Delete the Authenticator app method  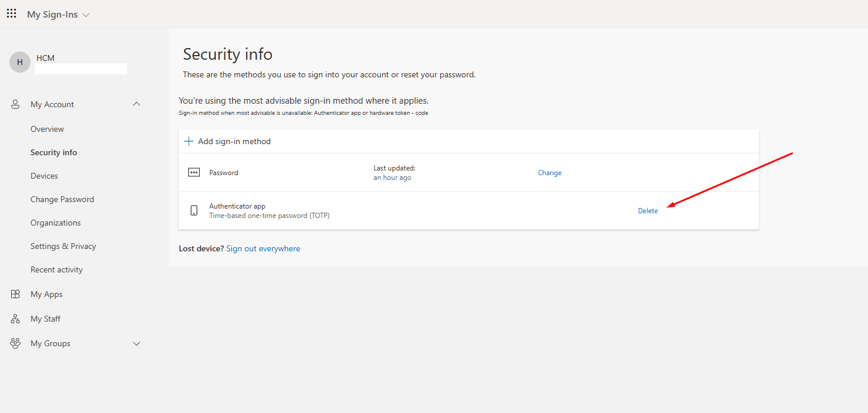(648, 211)
